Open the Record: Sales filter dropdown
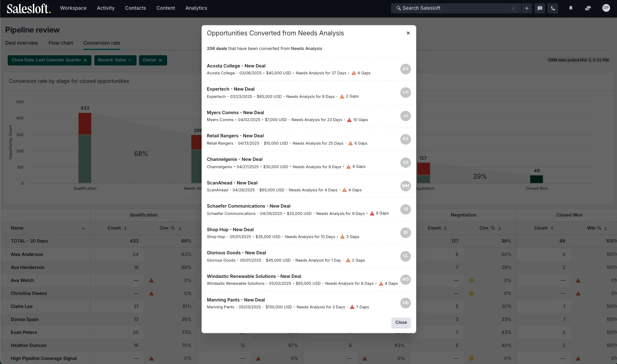Viewport: 617px width, 364px height. pos(115,60)
